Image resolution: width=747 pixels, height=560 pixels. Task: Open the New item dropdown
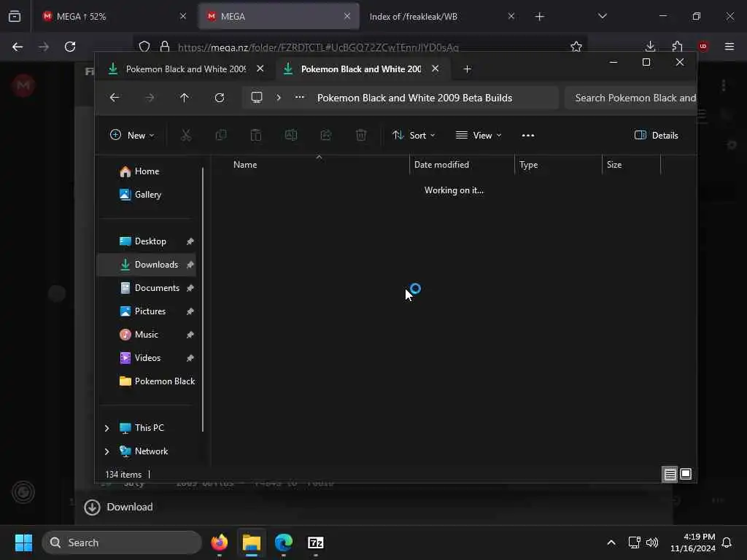click(132, 135)
